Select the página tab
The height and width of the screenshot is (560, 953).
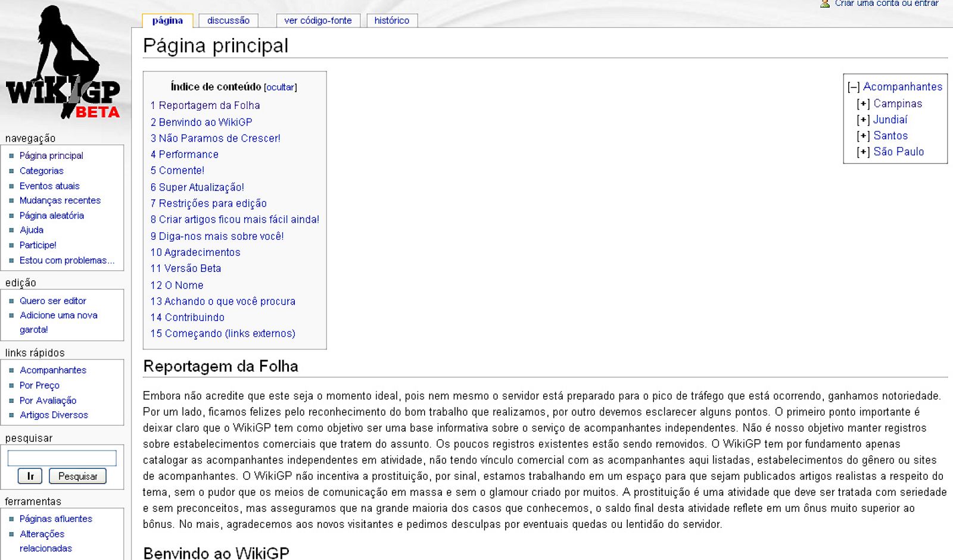pos(168,20)
